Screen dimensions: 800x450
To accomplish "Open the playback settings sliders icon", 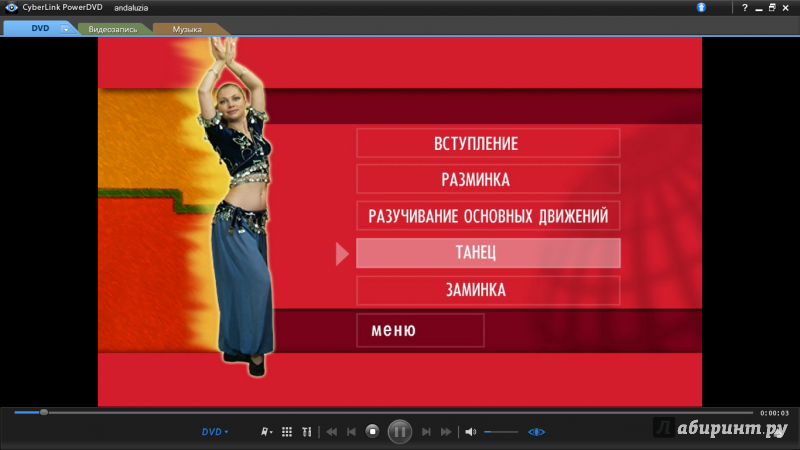I will point(307,432).
